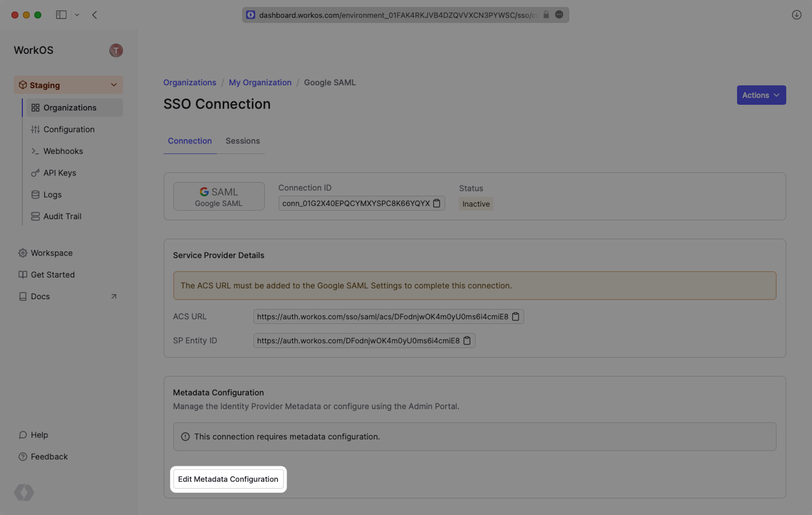The image size is (812, 515).
Task: Click the user avatar T
Action: click(x=116, y=51)
